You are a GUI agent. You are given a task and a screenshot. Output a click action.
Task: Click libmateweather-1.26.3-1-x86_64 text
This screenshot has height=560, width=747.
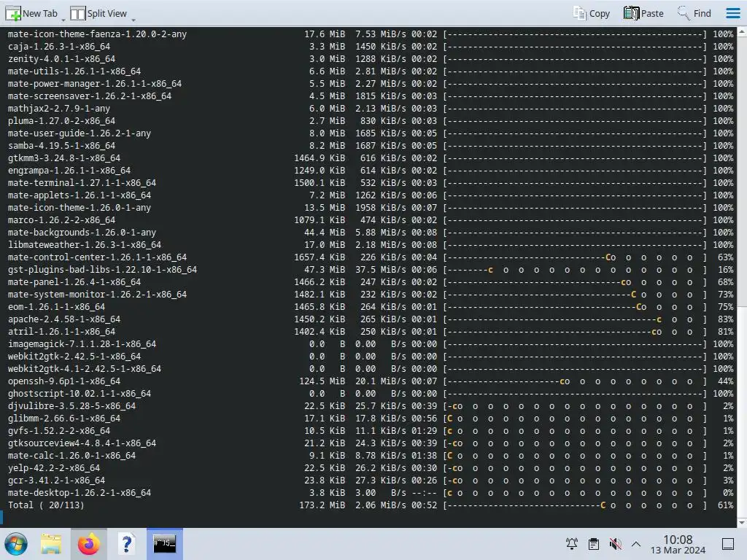tap(85, 245)
